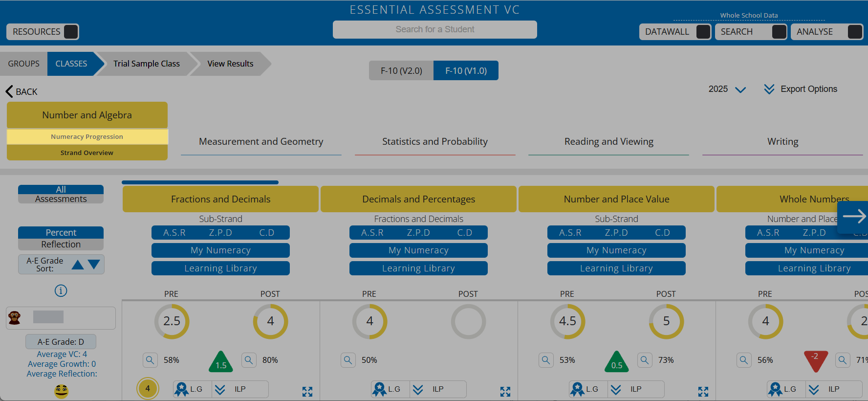
Task: Click the monkey avatar icon of the student
Action: point(15,318)
